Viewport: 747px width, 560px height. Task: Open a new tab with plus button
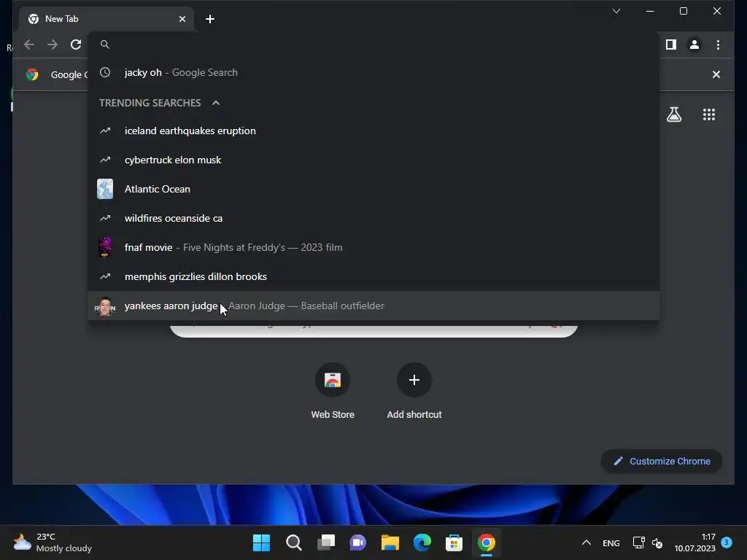tap(210, 19)
